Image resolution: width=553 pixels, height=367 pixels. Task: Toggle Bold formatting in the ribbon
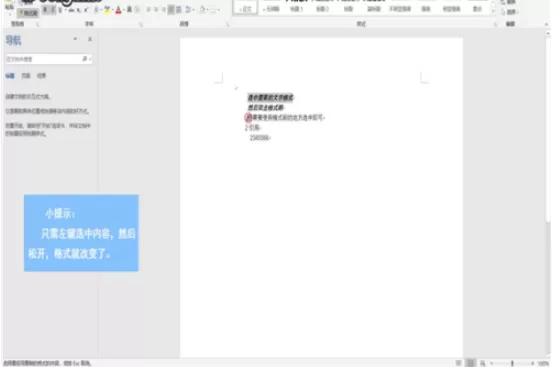45,10
